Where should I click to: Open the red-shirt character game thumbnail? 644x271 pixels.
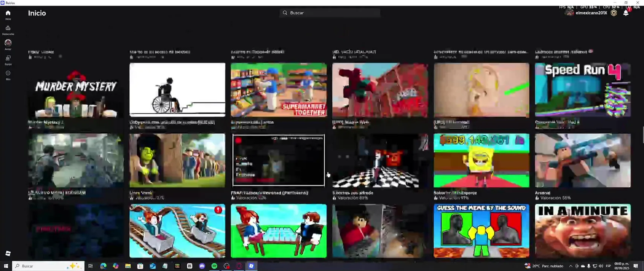pyautogui.click(x=380, y=231)
